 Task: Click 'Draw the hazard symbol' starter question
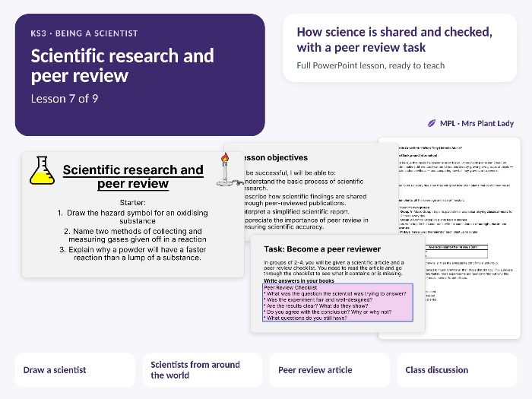coord(133,217)
